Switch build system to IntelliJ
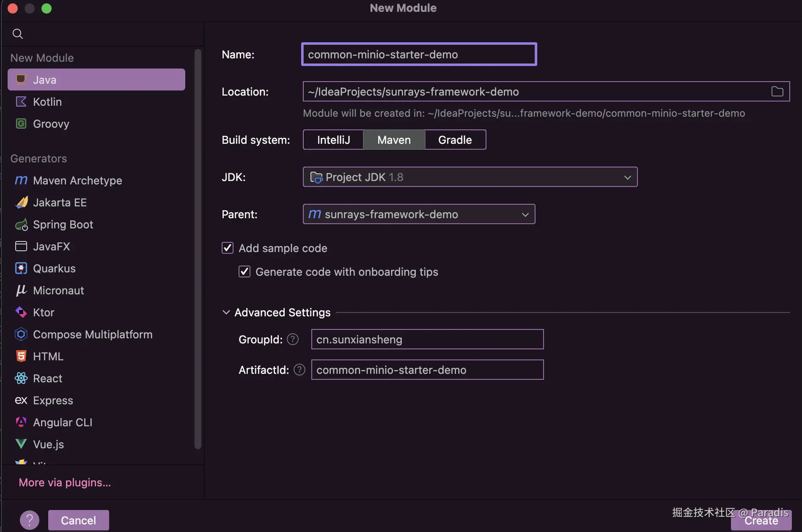The width and height of the screenshot is (802, 532). pos(333,140)
